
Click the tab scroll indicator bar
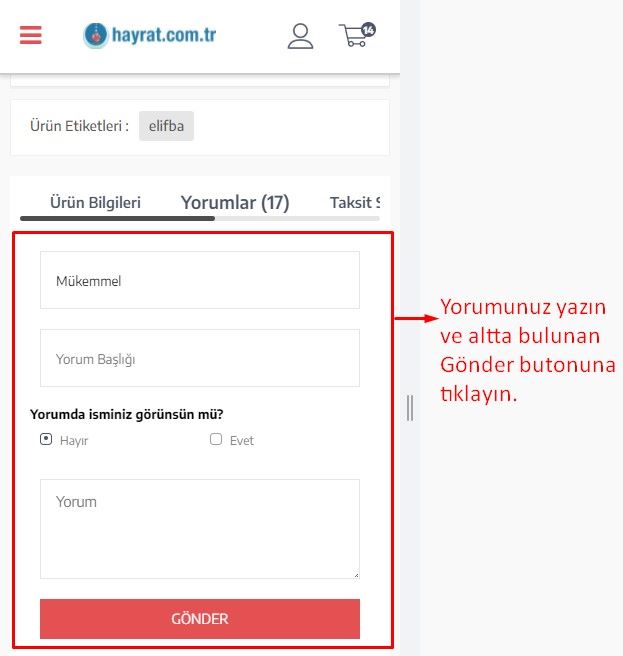click(200, 218)
